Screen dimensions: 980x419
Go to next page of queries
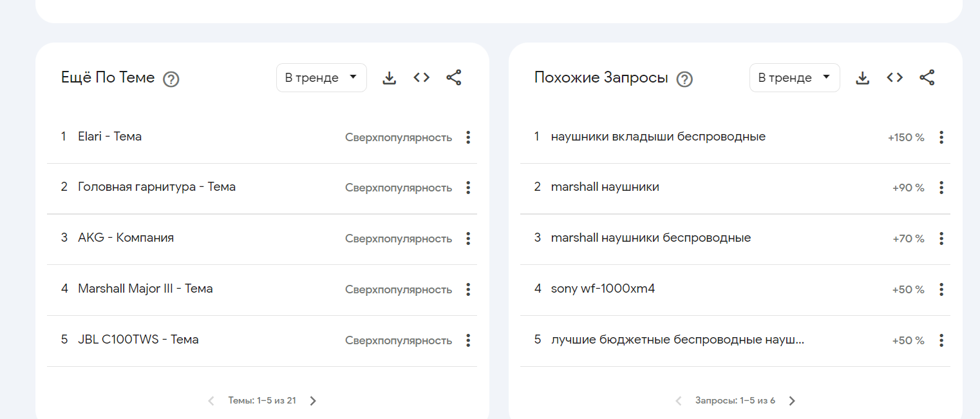coord(792,401)
